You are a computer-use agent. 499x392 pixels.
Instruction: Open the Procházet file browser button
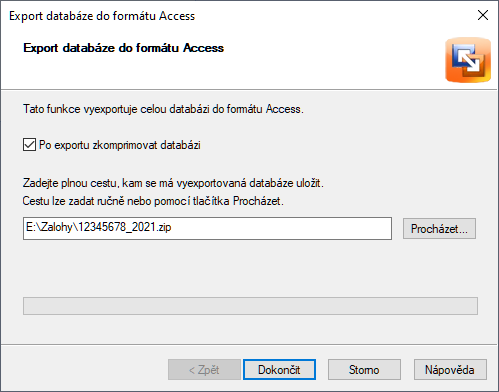coord(439,229)
